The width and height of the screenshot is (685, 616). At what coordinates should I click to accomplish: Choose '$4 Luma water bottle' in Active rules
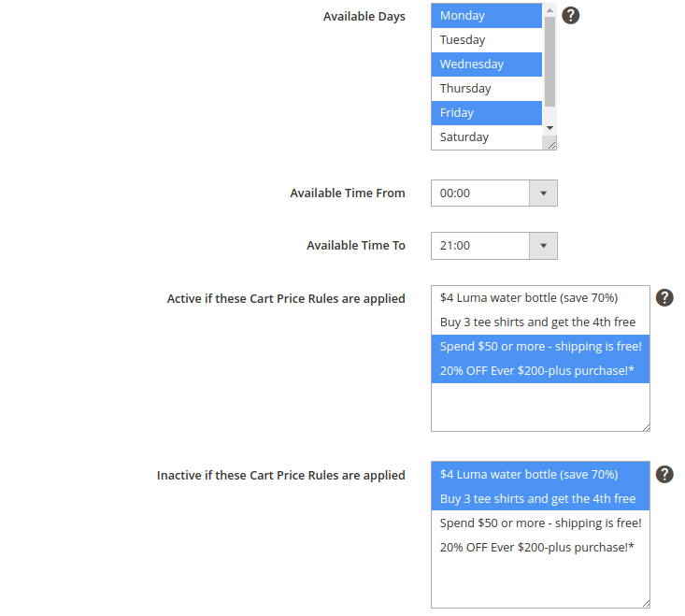[x=540, y=298]
